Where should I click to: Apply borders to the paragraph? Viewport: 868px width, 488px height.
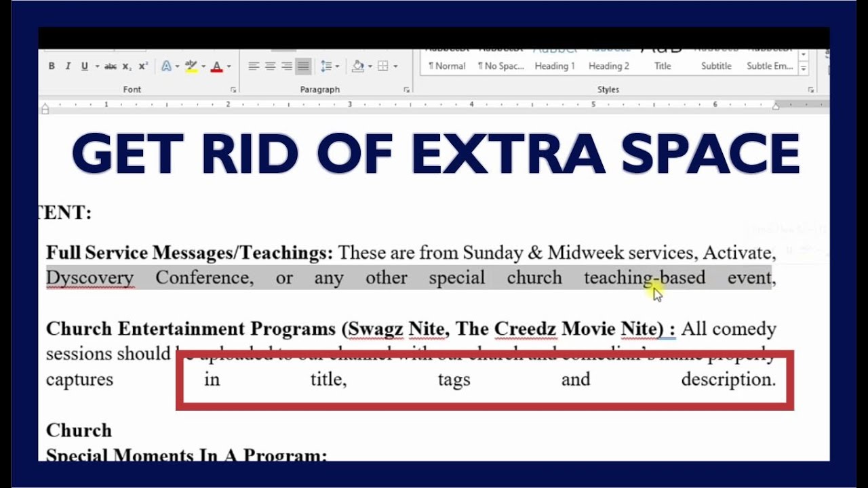[382, 66]
